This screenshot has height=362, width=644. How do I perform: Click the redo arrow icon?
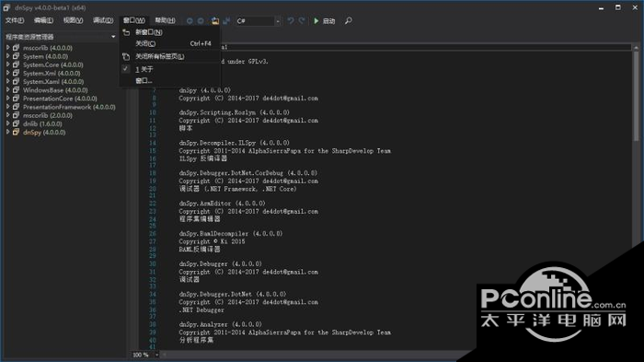(x=302, y=20)
